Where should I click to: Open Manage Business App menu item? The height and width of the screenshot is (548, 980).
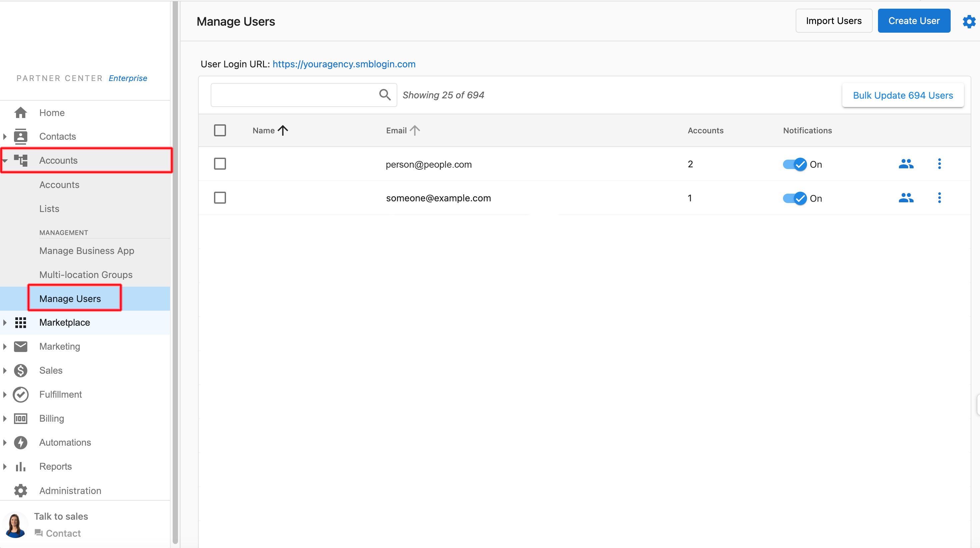tap(87, 251)
